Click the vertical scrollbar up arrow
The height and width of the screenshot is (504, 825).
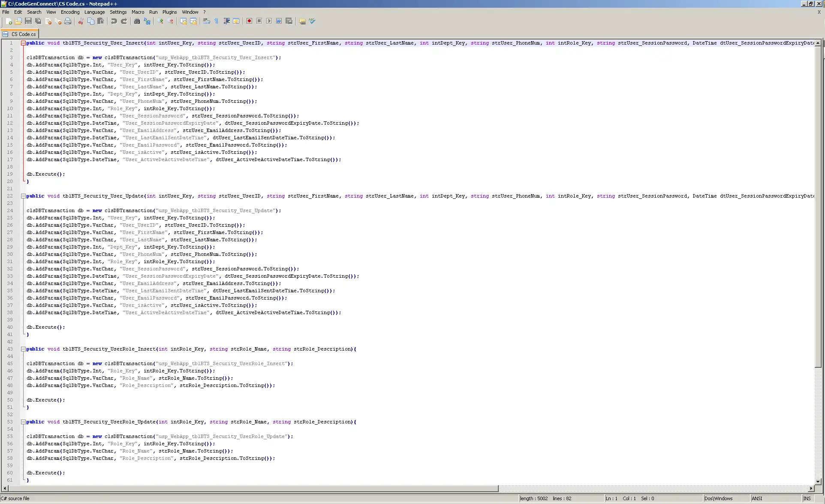(818, 43)
